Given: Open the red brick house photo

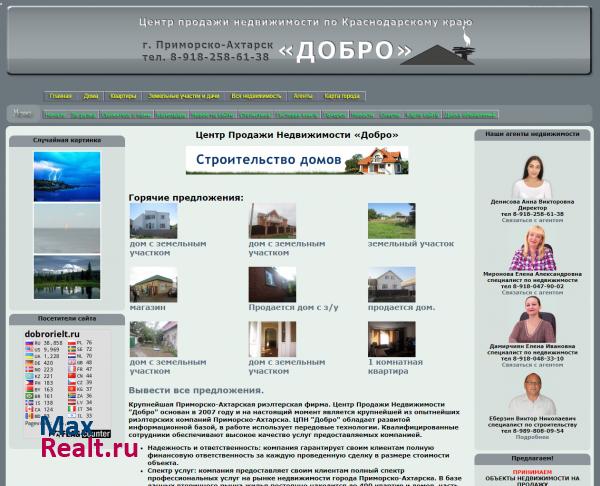Looking at the screenshot, I should point(272,221).
